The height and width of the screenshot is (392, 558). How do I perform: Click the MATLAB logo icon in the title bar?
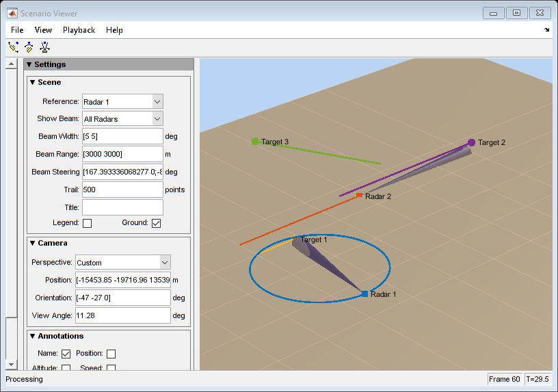point(12,14)
